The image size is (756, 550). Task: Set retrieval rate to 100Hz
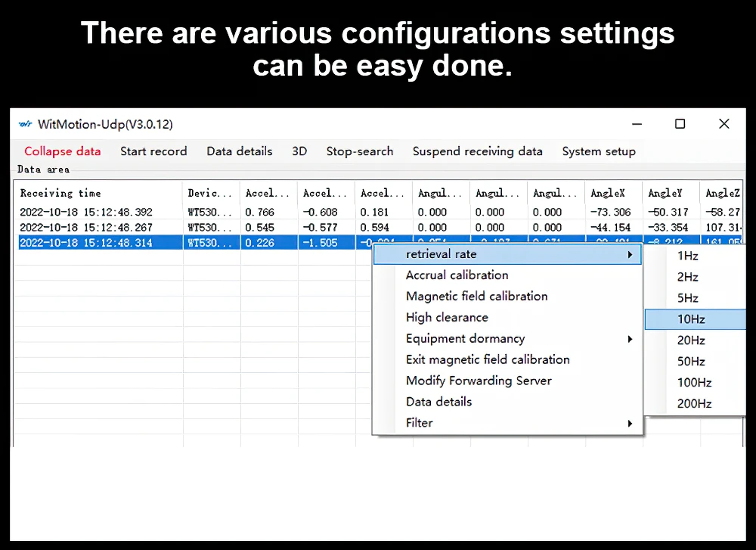coord(696,383)
